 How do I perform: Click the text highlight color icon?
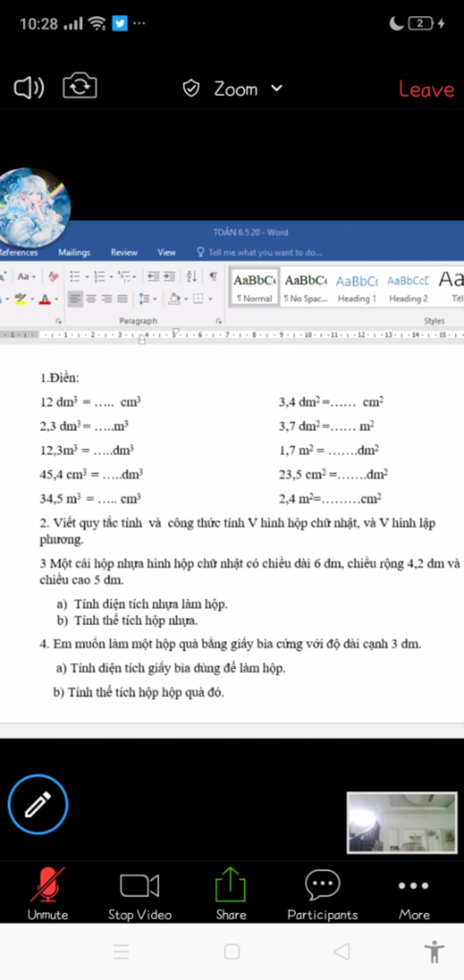pyautogui.click(x=20, y=298)
